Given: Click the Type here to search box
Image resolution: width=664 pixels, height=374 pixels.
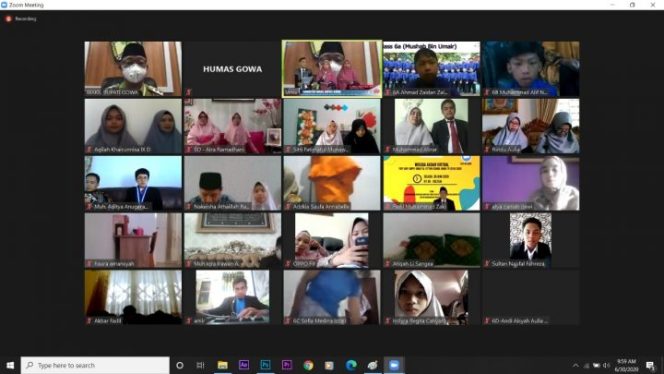Looking at the screenshot, I should click(95, 365).
